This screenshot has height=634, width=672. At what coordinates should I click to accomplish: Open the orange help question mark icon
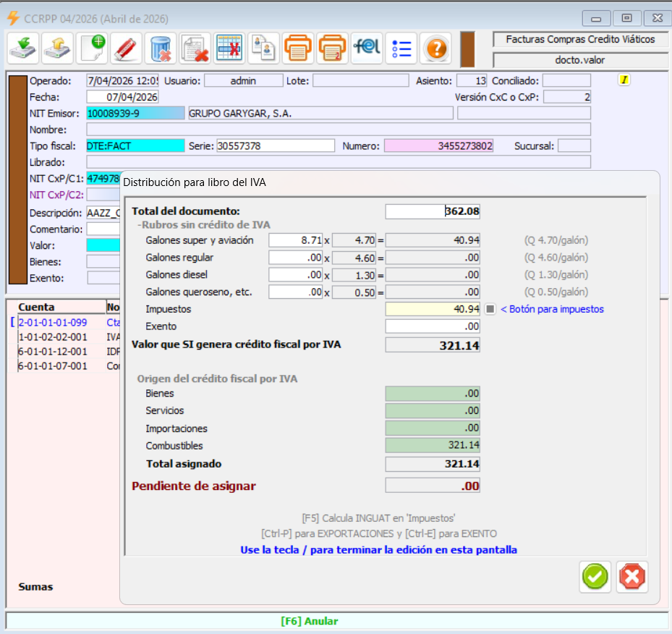pyautogui.click(x=435, y=48)
